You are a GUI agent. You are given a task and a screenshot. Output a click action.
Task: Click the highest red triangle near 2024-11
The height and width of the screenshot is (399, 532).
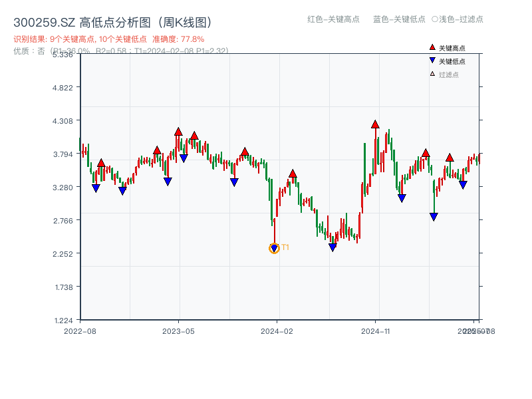pyautogui.click(x=375, y=124)
